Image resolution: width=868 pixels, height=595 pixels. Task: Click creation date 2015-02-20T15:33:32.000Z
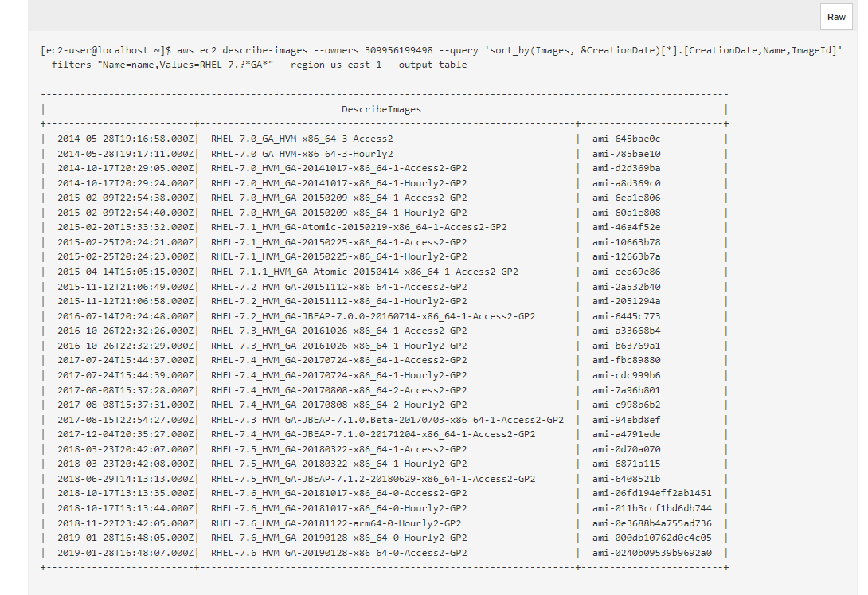[x=126, y=227]
